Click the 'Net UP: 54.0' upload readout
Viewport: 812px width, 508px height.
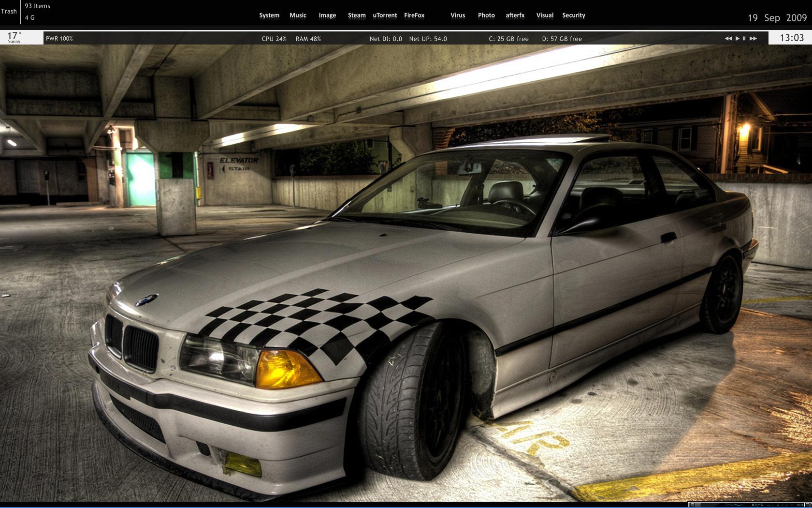tap(428, 39)
